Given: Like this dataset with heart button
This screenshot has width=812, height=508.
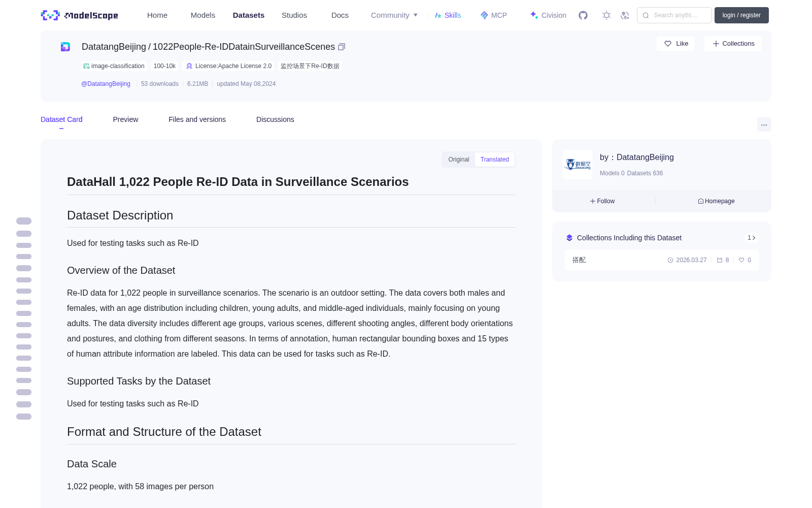Looking at the screenshot, I should (675, 44).
